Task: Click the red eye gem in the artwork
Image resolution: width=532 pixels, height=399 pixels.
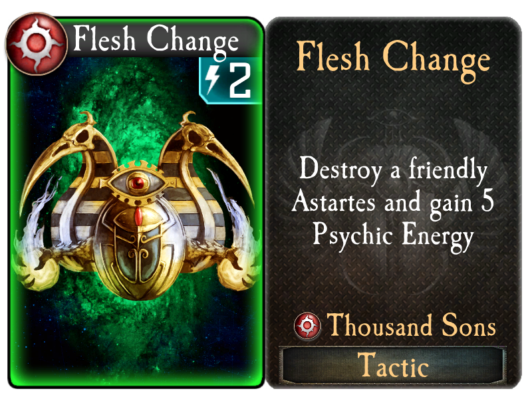Action: tap(138, 184)
